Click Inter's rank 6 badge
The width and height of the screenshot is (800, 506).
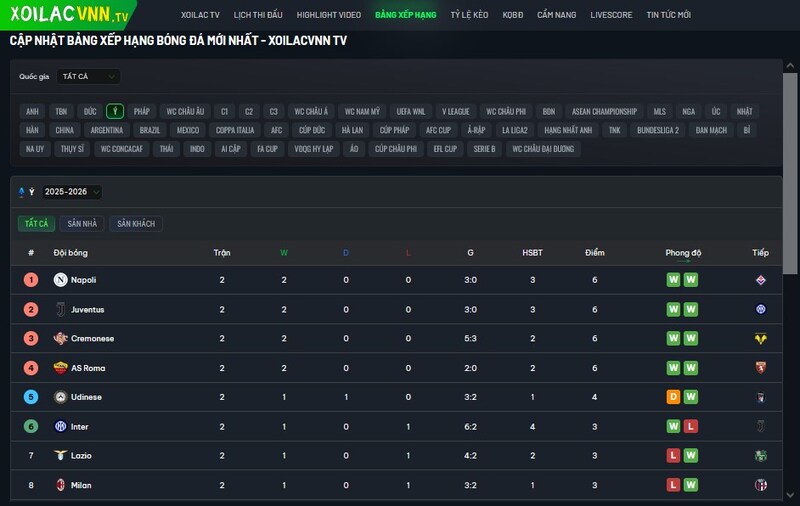click(31, 426)
